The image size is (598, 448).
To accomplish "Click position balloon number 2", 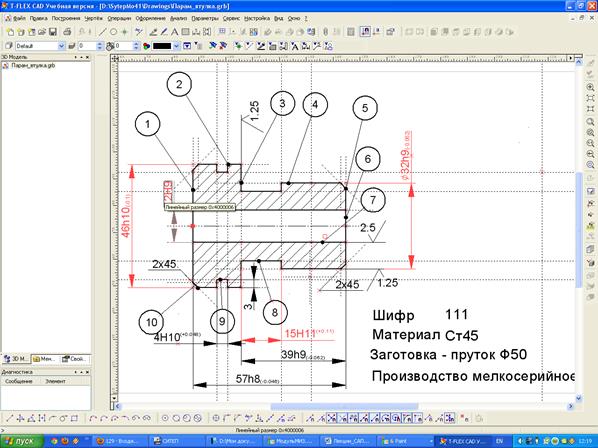I will coord(179,84).
